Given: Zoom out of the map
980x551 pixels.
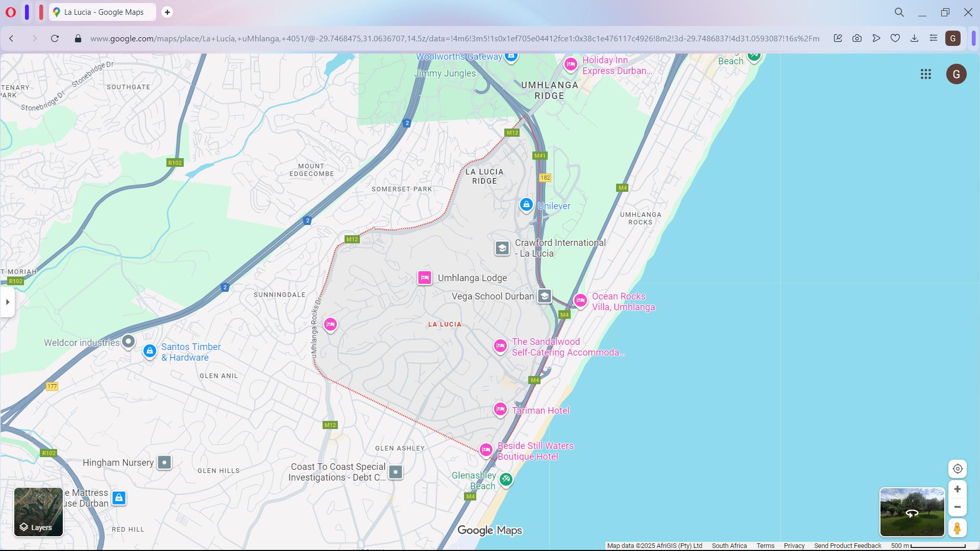Looking at the screenshot, I should point(957,507).
